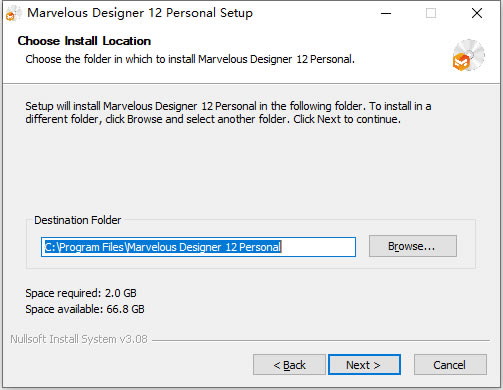Click the 'Choose the folder in which to install' subtitle
This screenshot has width=503, height=390.
190,59
